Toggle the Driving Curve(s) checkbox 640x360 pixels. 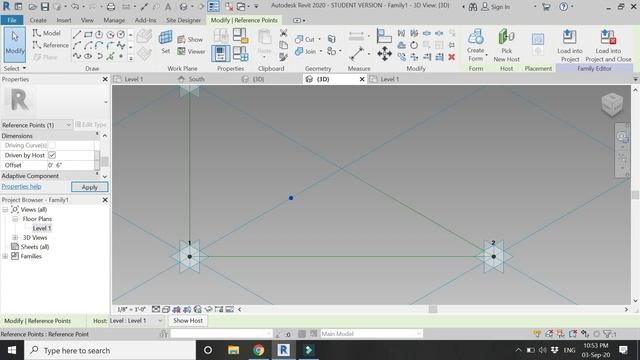pyautogui.click(x=52, y=145)
